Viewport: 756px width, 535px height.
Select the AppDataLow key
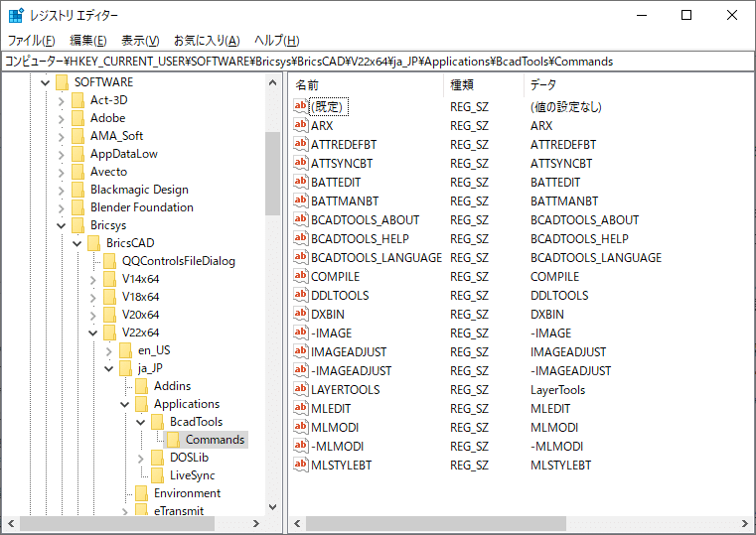point(124,154)
